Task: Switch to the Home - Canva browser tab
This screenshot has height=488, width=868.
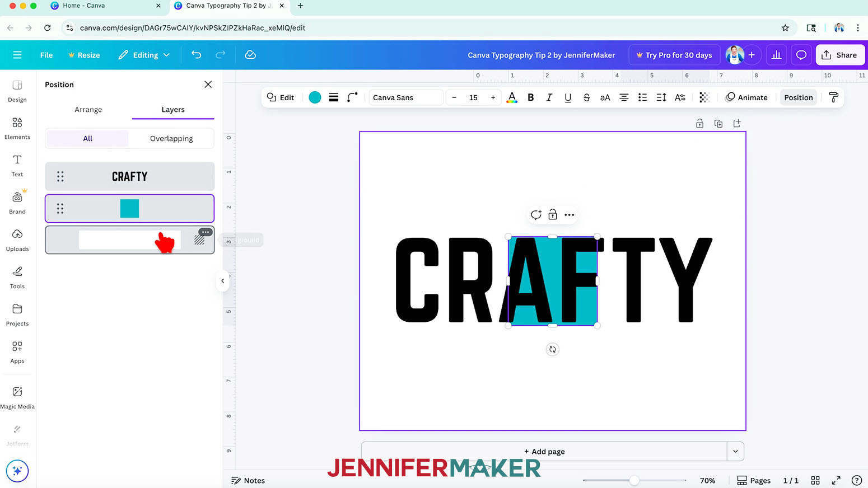Action: click(x=104, y=6)
